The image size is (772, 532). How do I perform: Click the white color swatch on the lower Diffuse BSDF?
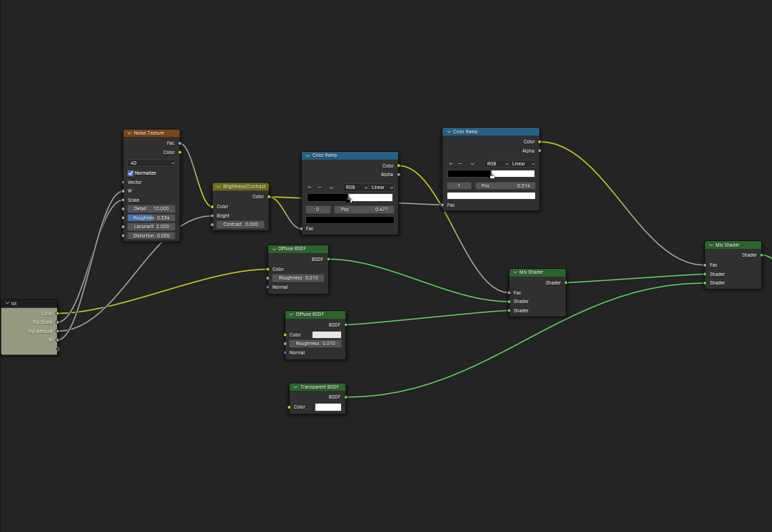tap(327, 335)
